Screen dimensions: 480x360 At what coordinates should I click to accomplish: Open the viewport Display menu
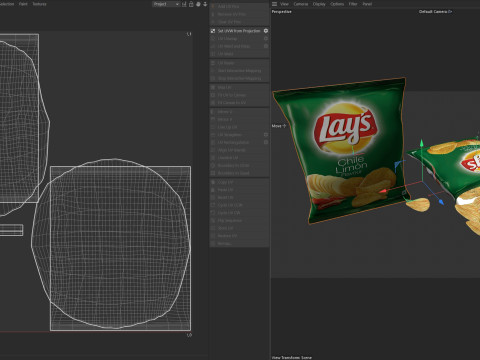click(319, 4)
